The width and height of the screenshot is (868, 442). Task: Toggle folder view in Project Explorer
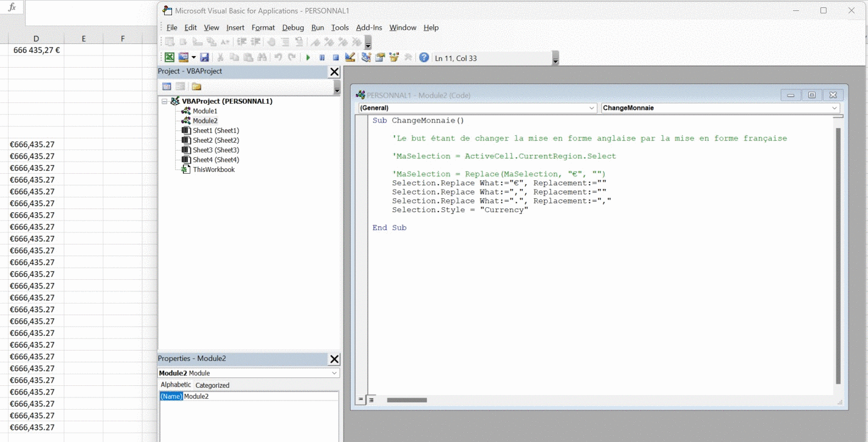[x=196, y=86]
